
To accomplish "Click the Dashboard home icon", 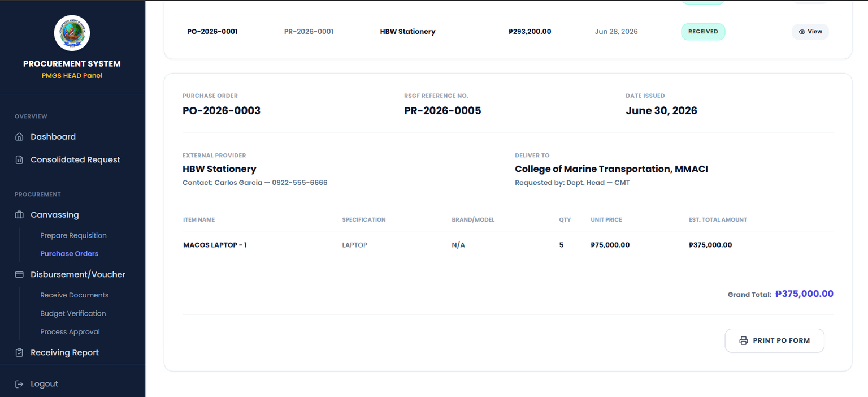I will 19,137.
